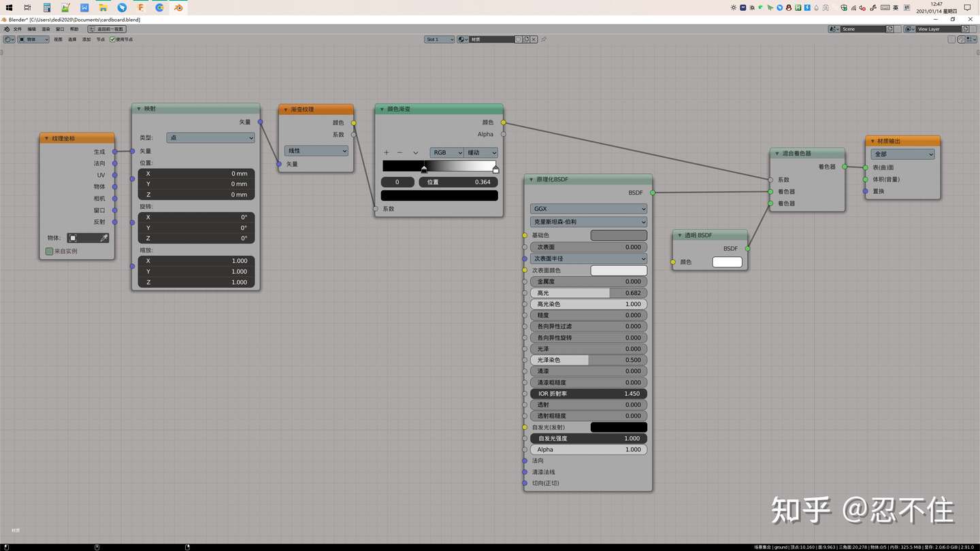Open the calculator app in taskbar
The width and height of the screenshot is (980, 551).
(x=47, y=7)
